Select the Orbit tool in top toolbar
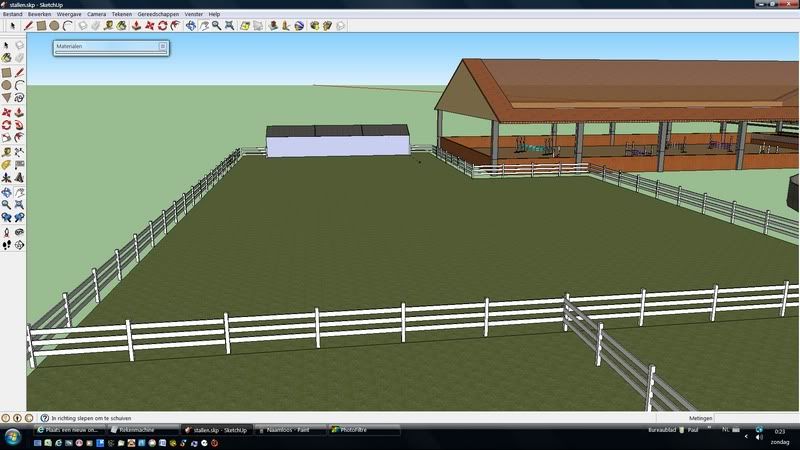800x450 pixels. click(x=189, y=25)
